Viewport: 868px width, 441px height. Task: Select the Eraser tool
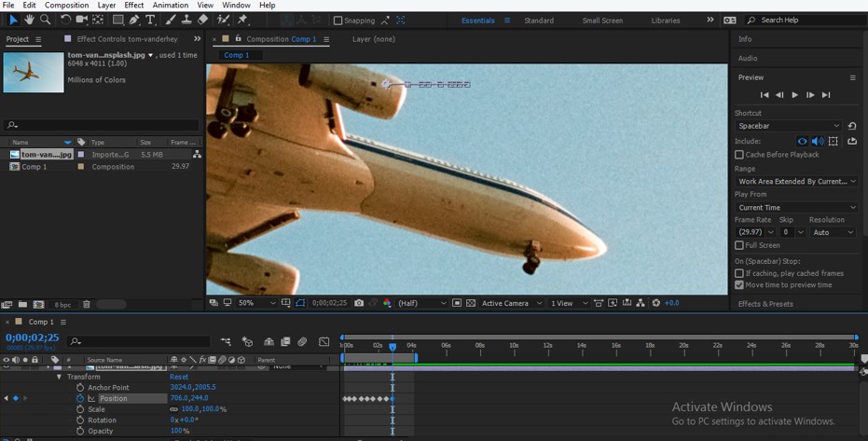point(202,20)
